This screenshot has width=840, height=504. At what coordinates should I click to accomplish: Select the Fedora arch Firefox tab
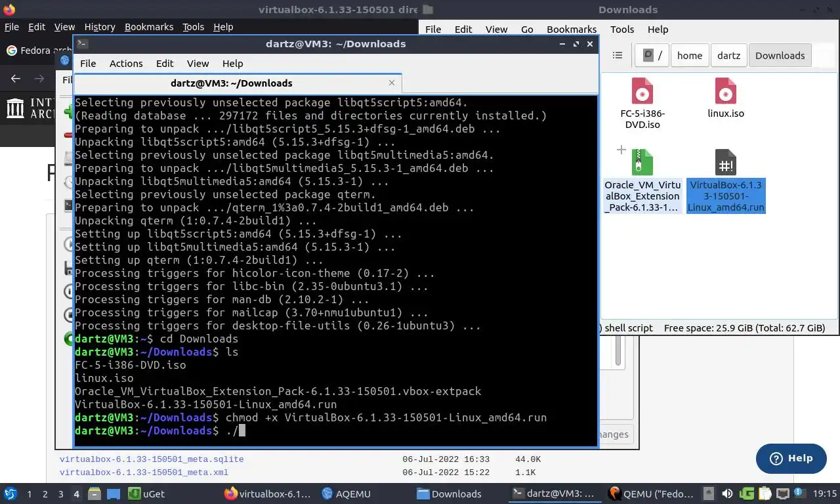(39, 51)
